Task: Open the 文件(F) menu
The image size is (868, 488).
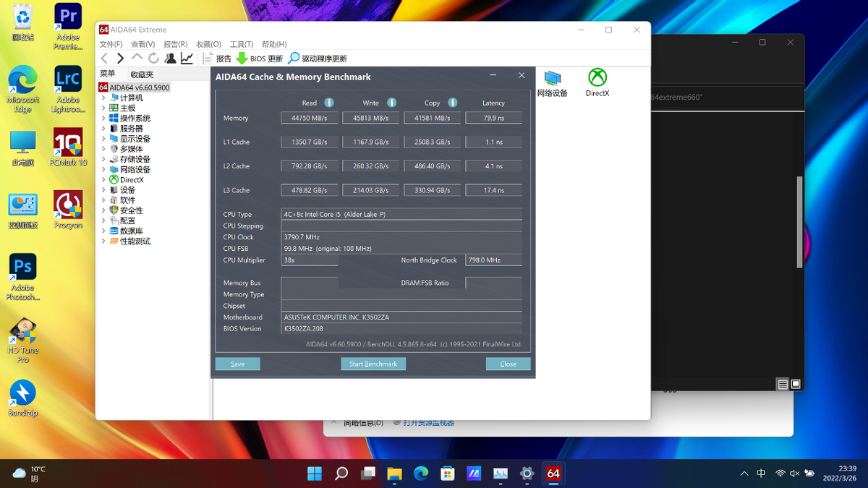Action: (111, 44)
